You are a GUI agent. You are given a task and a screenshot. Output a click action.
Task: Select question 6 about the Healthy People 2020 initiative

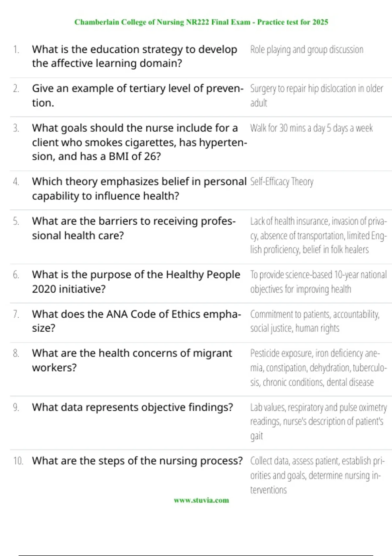(x=136, y=282)
